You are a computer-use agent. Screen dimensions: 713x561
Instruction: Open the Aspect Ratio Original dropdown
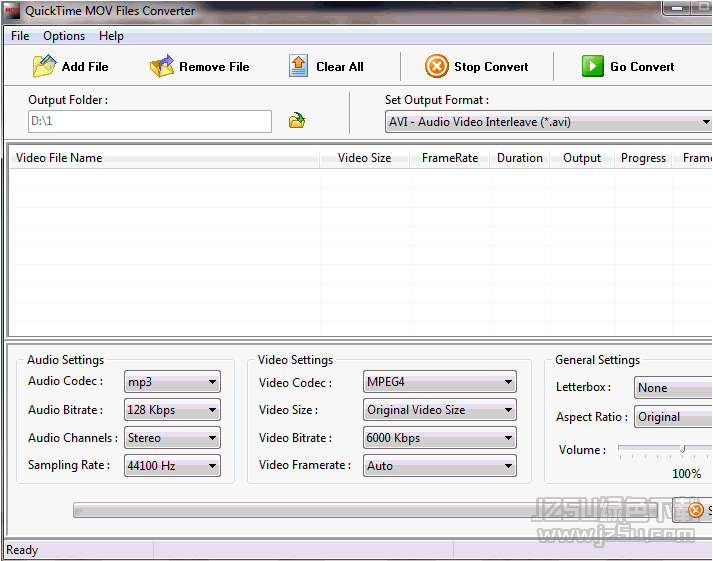click(x=673, y=417)
